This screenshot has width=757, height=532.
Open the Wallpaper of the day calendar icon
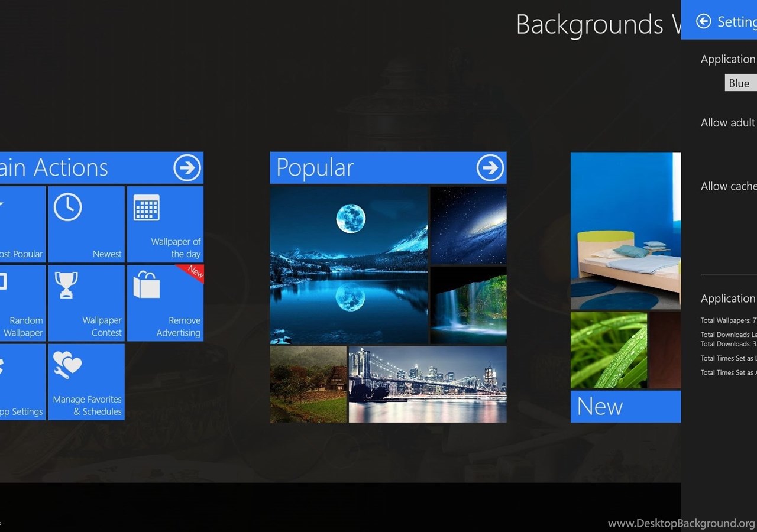[146, 207]
